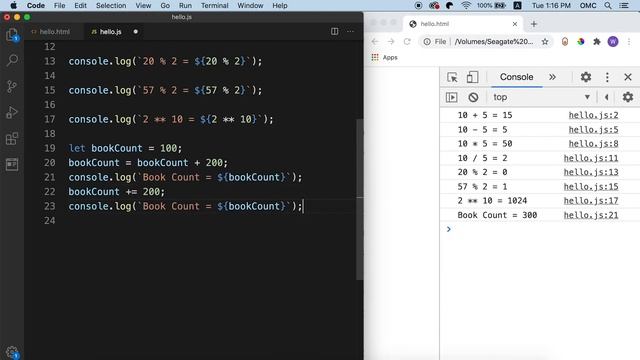This screenshot has width=640, height=360.
Task: Open the Terminal menu
Action: [214, 6]
